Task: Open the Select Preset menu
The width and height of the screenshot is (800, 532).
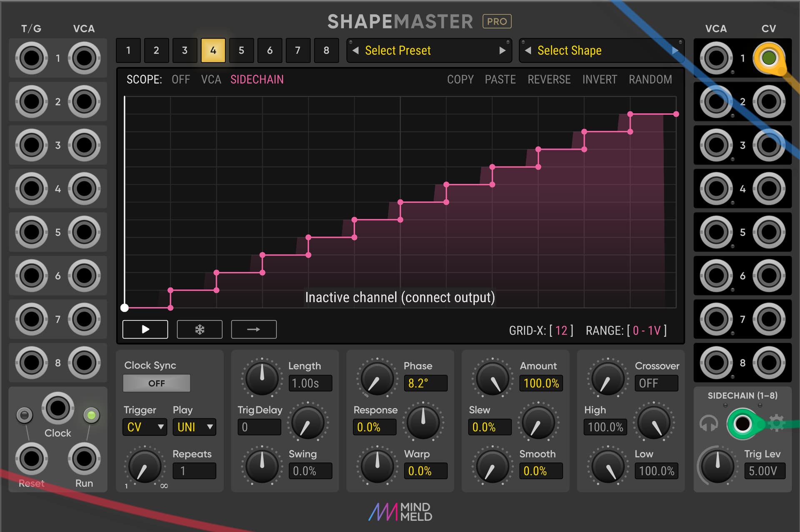Action: [429, 50]
